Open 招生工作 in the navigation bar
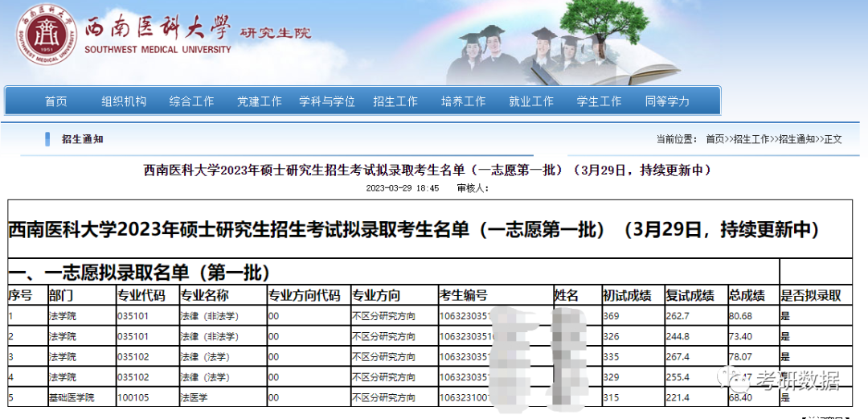The image size is (868, 419). click(x=395, y=101)
